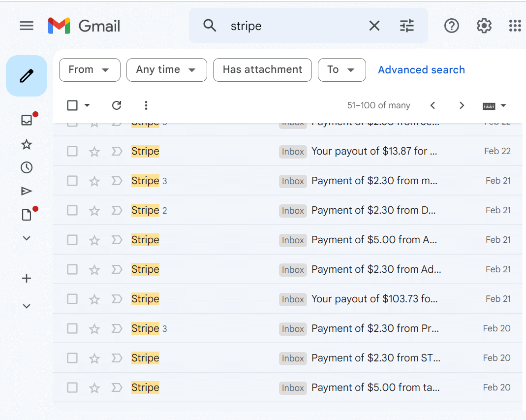Open the Support help icon
This screenshot has width=526, height=420.
click(x=452, y=26)
